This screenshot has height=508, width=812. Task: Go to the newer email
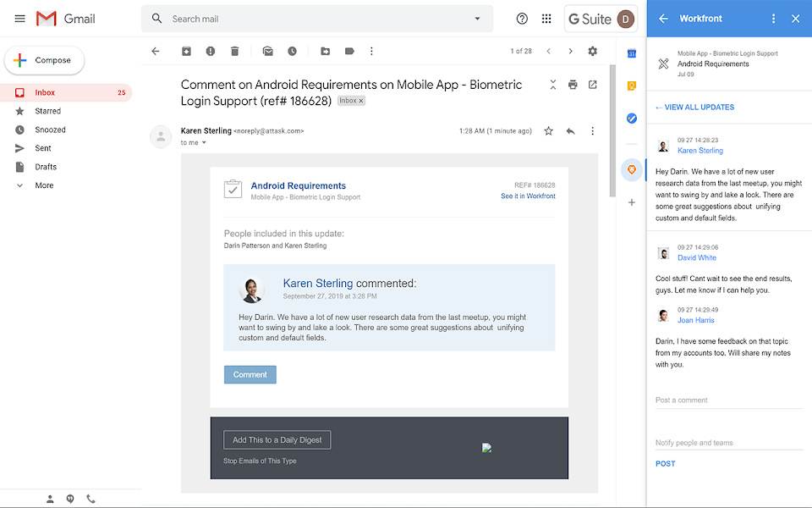coord(548,51)
